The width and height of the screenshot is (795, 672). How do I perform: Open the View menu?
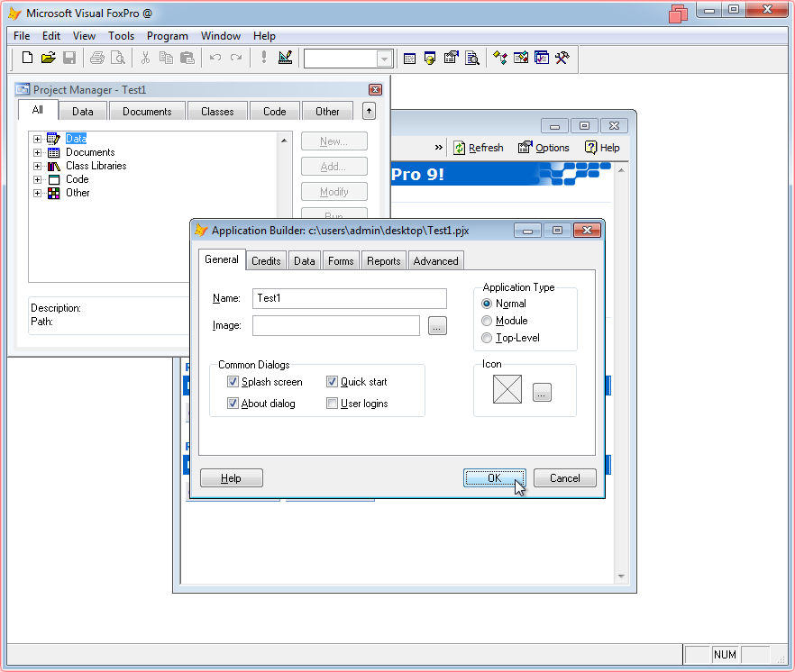[84, 36]
